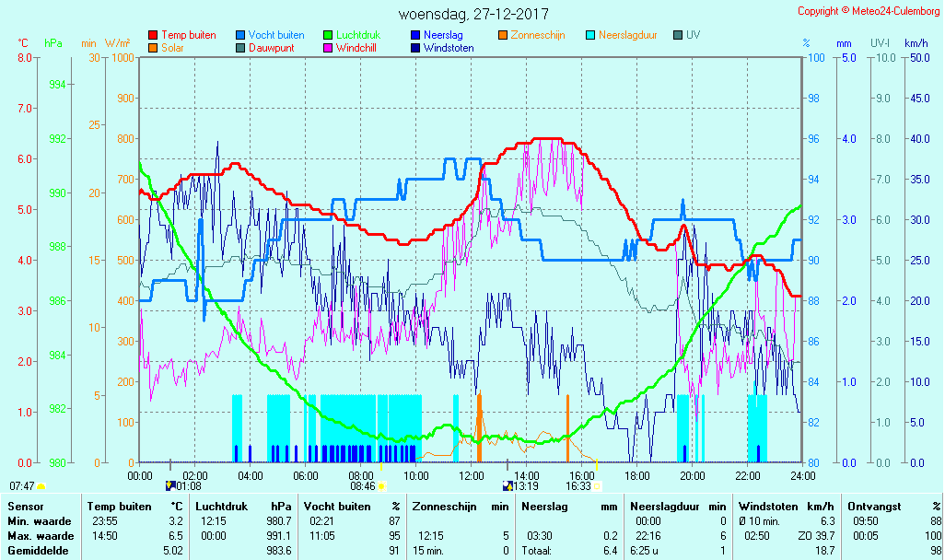Click the moon icon beside 13:19

coord(508,485)
